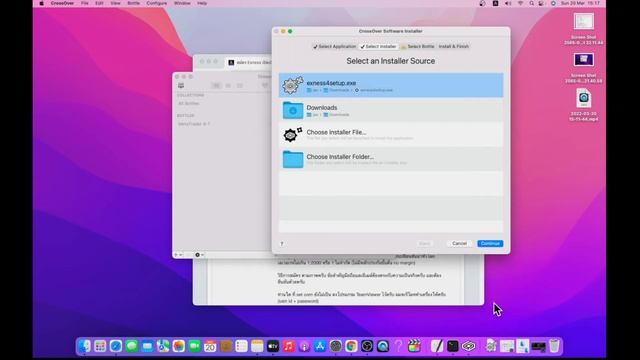Click the blue Downloads folder icon

pyautogui.click(x=293, y=110)
